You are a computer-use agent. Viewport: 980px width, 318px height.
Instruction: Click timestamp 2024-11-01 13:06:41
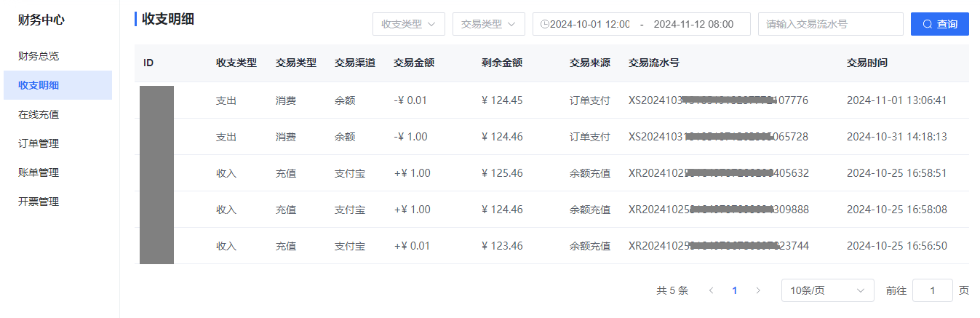point(897,100)
